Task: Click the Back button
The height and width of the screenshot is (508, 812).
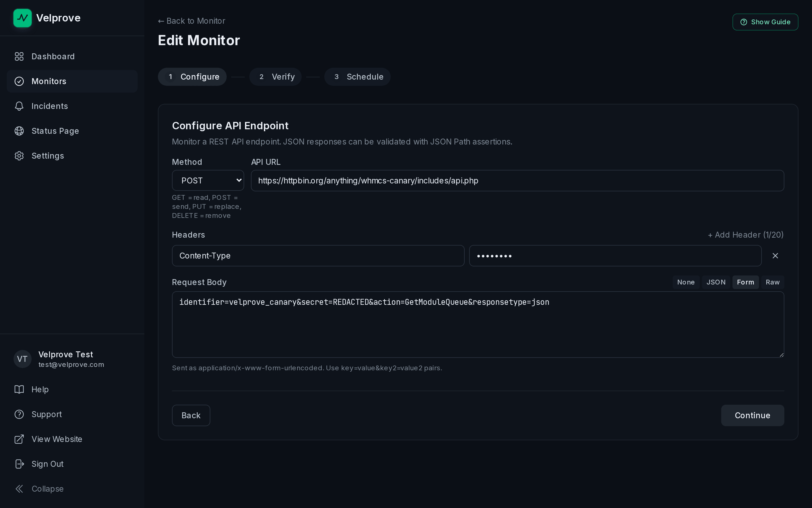Action: coord(191,415)
